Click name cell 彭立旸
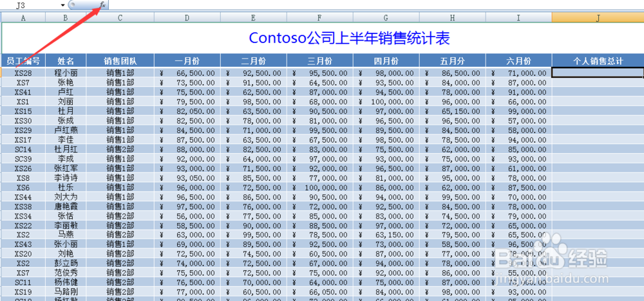 [x=66, y=263]
